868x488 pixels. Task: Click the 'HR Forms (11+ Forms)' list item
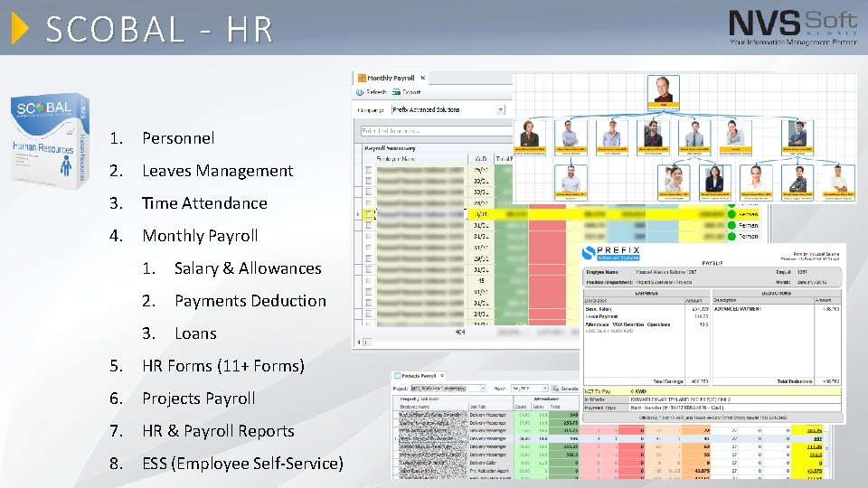point(223,366)
